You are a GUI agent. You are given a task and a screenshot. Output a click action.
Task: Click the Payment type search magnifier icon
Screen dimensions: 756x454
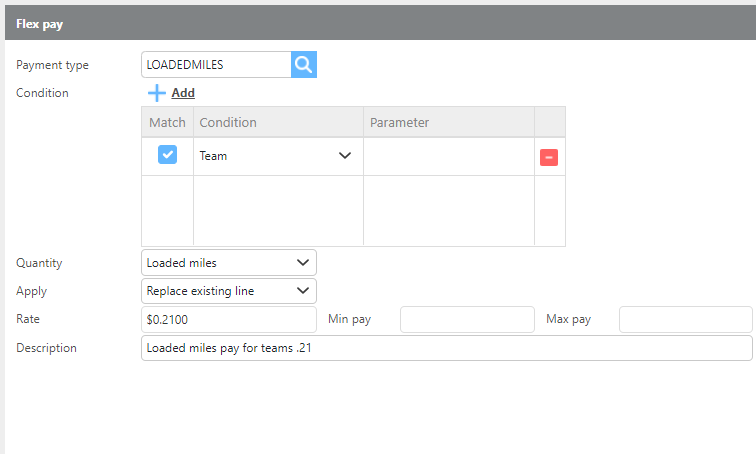tap(304, 65)
